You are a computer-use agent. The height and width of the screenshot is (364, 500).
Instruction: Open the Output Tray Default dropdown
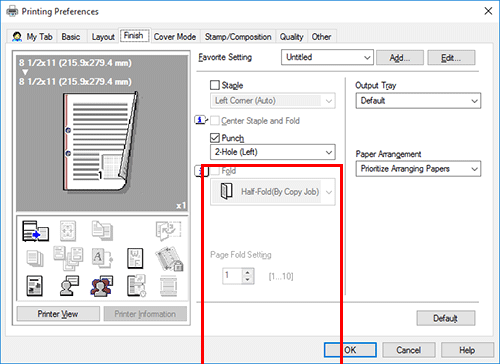point(418,101)
